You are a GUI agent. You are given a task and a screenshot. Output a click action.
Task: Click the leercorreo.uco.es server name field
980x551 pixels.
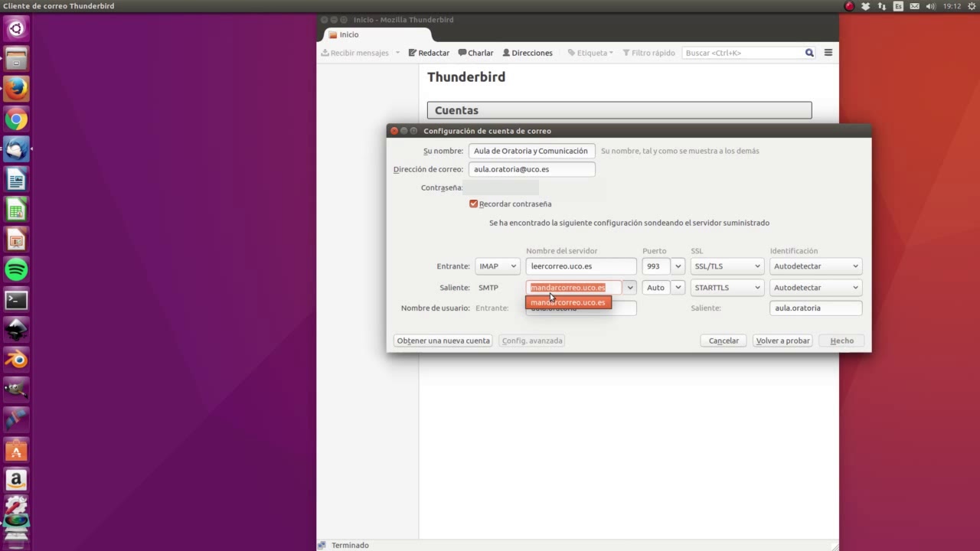click(581, 266)
